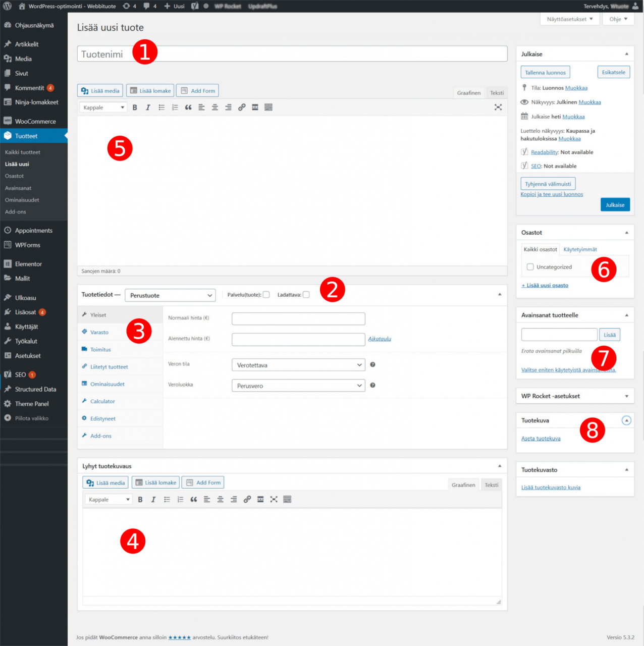The image size is (644, 646).
Task: Click the blue Julkaise button
Action: 615,205
